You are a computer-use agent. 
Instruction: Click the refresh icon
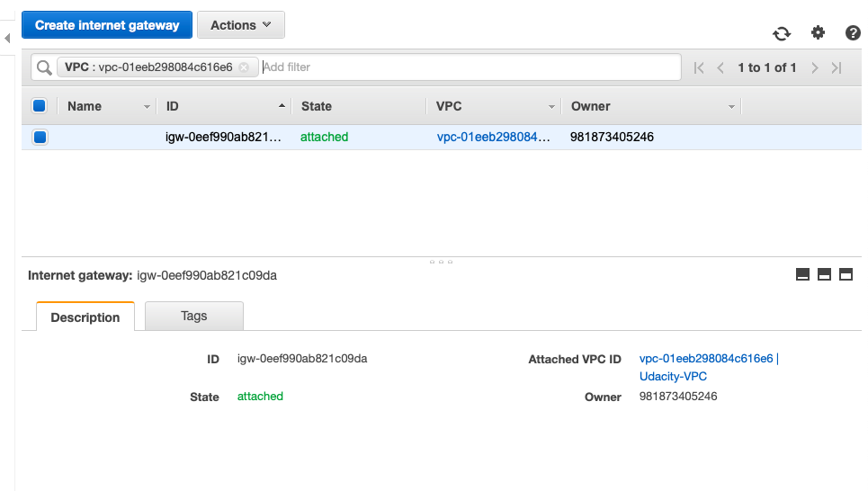pos(782,33)
